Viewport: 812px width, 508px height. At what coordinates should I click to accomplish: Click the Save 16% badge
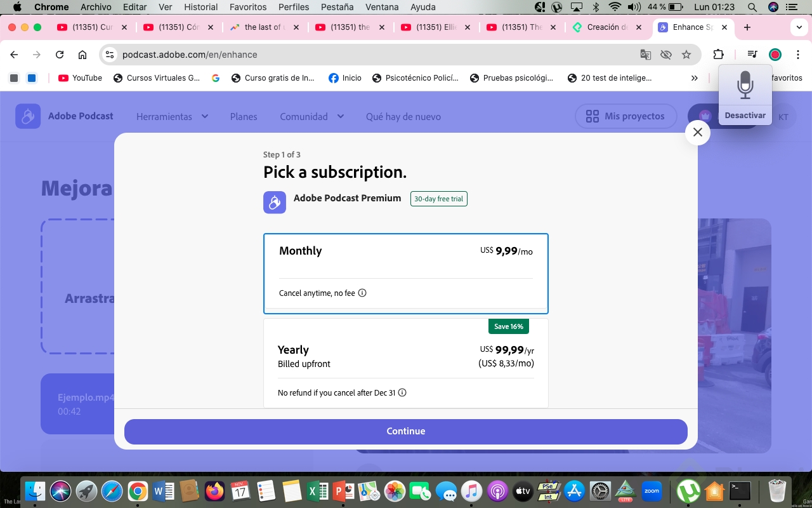(x=508, y=326)
